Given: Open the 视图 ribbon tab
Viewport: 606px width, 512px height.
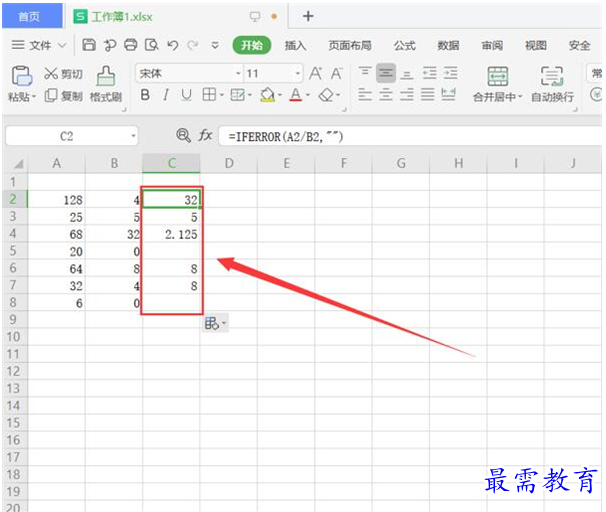Looking at the screenshot, I should pos(536,45).
